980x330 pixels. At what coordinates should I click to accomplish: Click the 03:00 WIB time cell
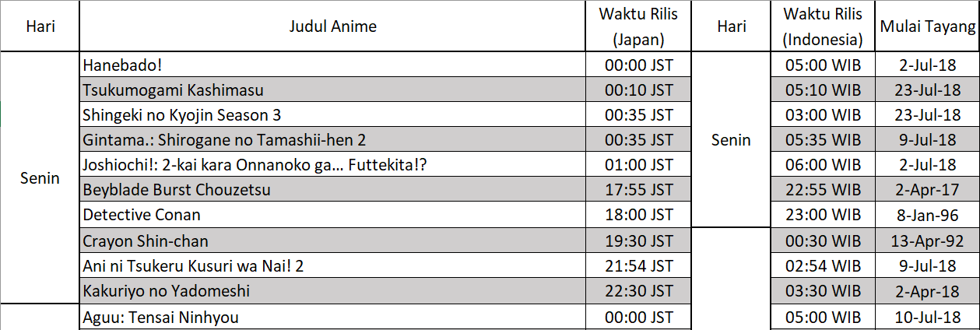pyautogui.click(x=823, y=115)
